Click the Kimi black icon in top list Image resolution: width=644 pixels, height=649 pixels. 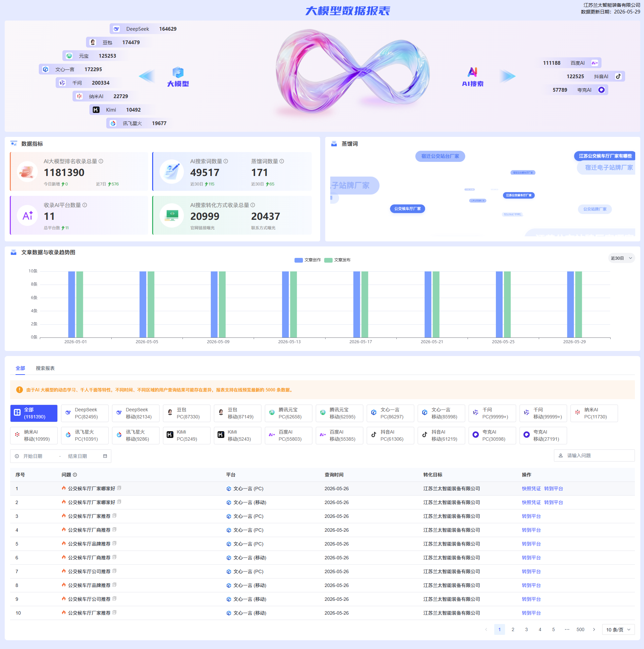96,110
